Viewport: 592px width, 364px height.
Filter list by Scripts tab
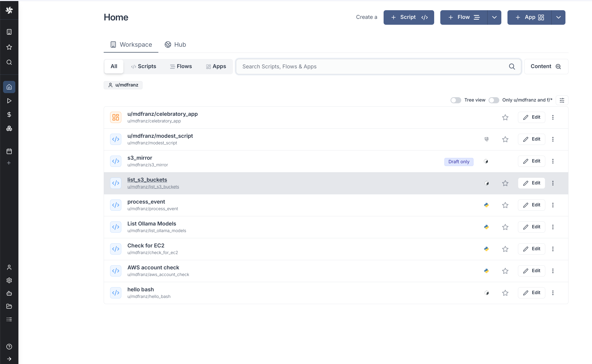coord(144,66)
